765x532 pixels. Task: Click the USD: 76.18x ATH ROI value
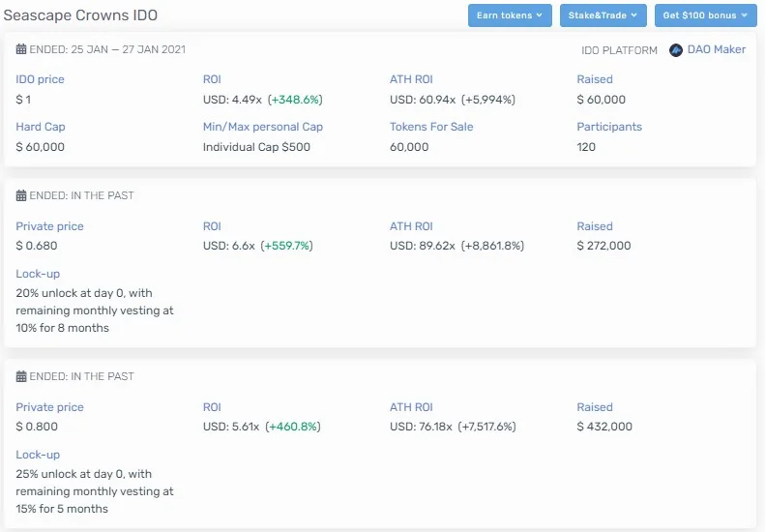(x=421, y=427)
